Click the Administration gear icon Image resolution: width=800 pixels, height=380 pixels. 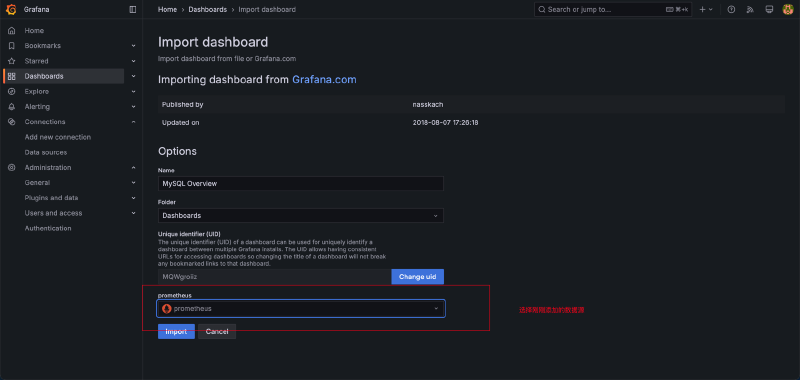(x=12, y=168)
